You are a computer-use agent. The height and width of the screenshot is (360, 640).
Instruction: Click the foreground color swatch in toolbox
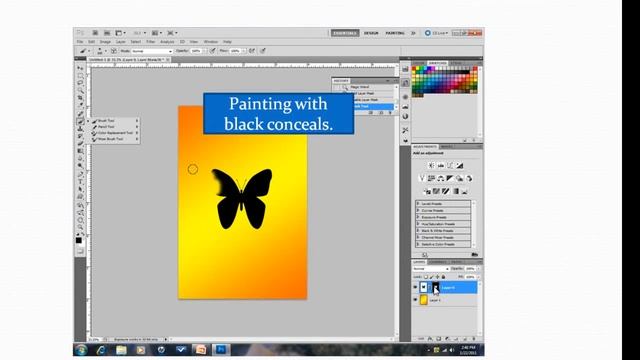[78, 240]
